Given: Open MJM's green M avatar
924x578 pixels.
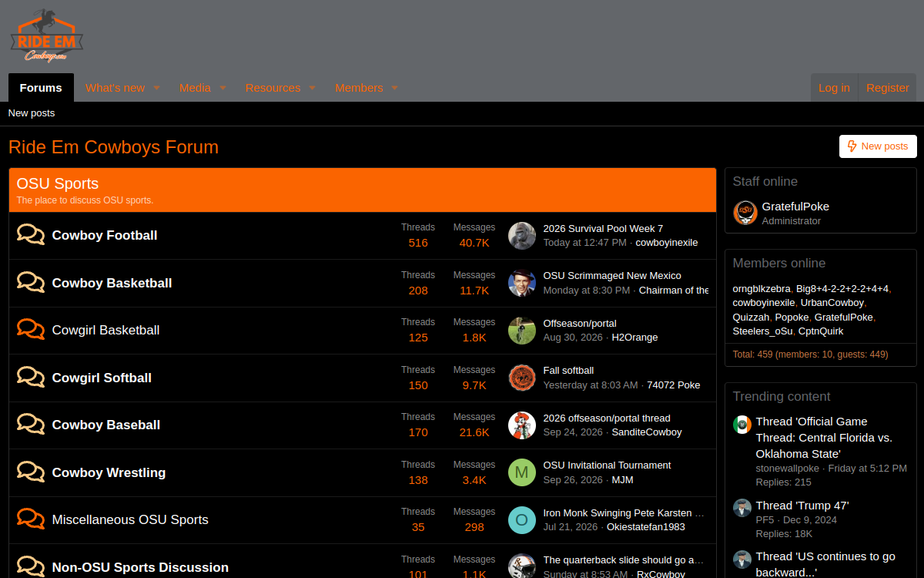Looking at the screenshot, I should pos(522,472).
